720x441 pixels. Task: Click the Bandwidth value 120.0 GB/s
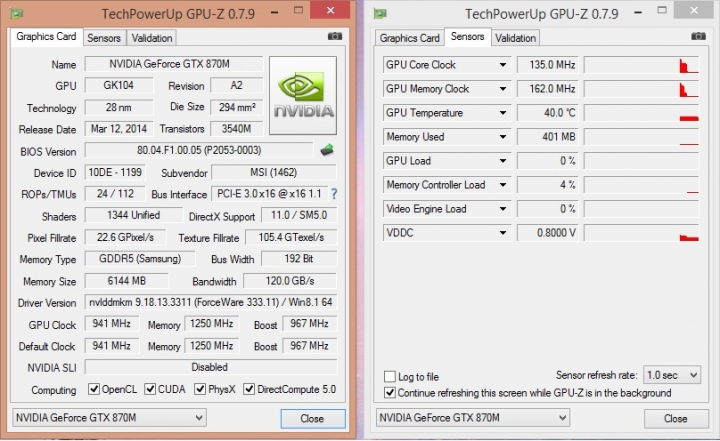[290, 281]
